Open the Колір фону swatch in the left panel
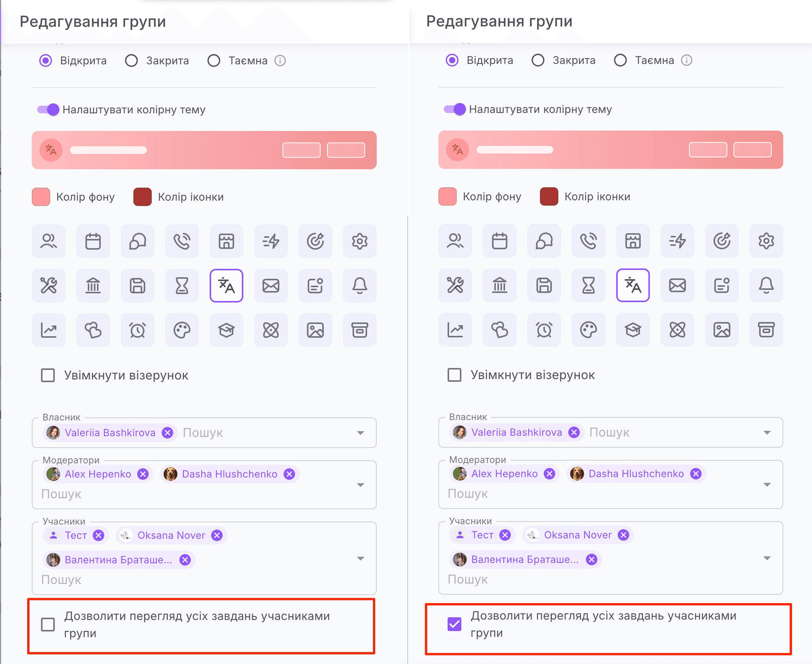This screenshot has width=812, height=664. pyautogui.click(x=41, y=197)
